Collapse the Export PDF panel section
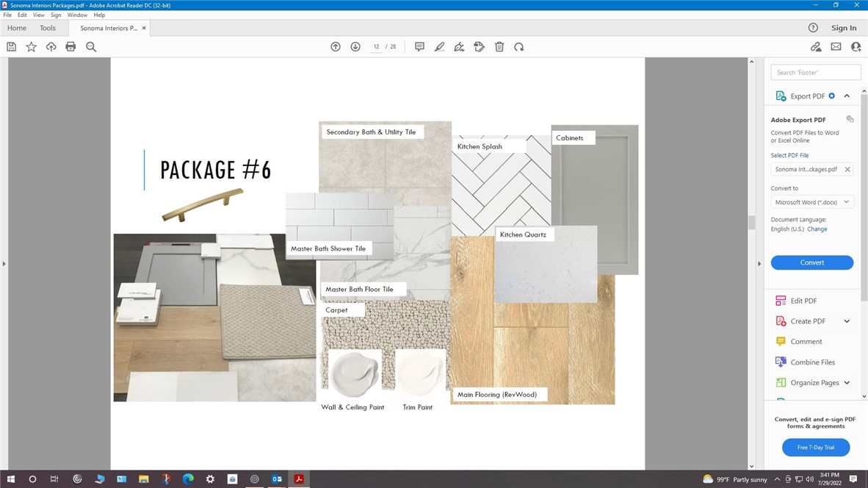Screen dimensions: 868x488 click(847, 96)
